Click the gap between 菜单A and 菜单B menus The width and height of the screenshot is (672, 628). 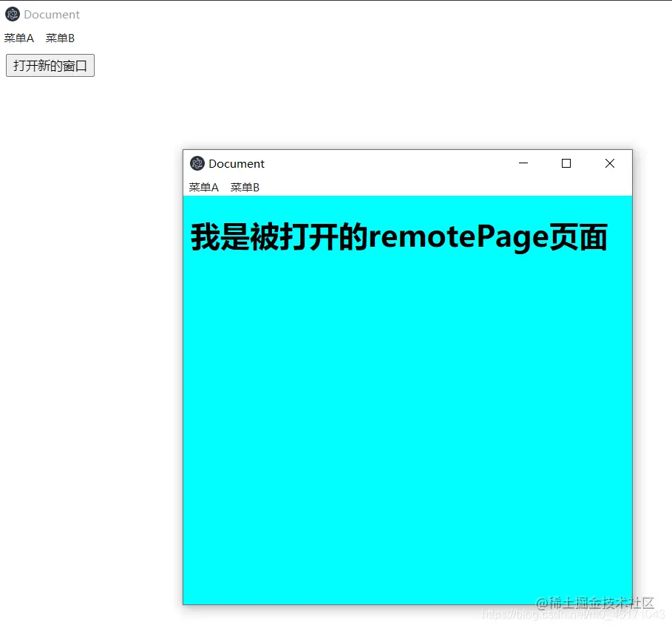tap(39, 38)
